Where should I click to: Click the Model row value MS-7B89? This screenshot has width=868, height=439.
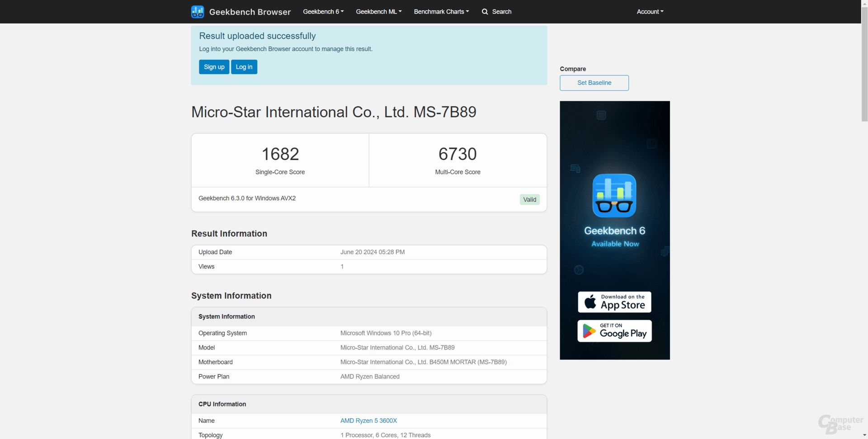[397, 348]
